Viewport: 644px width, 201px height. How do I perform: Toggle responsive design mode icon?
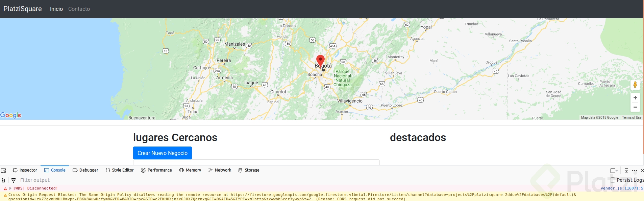coord(626,171)
